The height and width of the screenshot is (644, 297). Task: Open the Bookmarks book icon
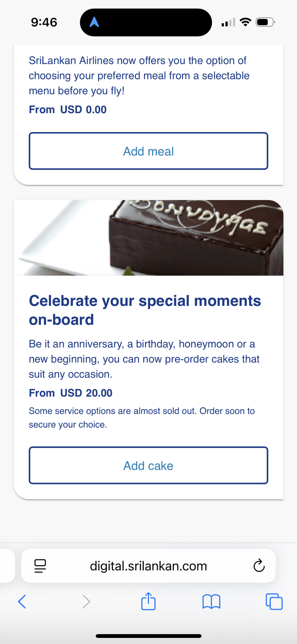click(211, 601)
